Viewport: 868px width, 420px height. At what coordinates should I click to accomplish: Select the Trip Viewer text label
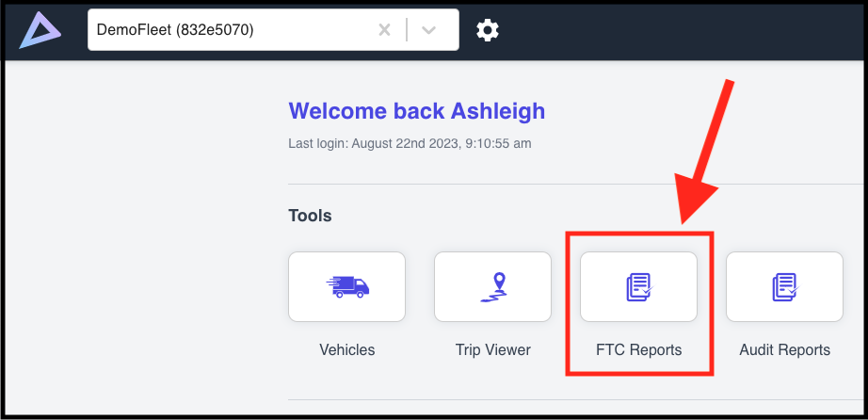[x=492, y=350]
